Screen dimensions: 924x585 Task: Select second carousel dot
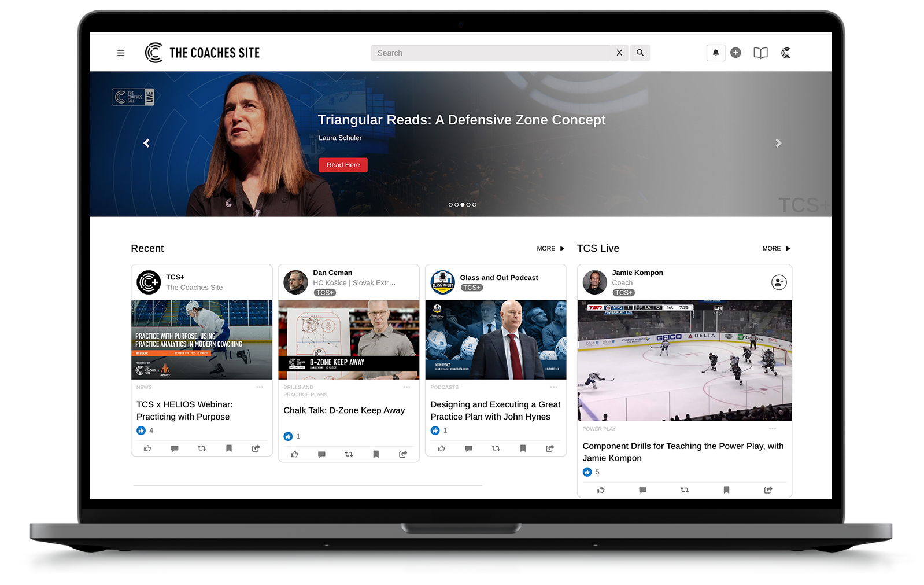pyautogui.click(x=456, y=205)
